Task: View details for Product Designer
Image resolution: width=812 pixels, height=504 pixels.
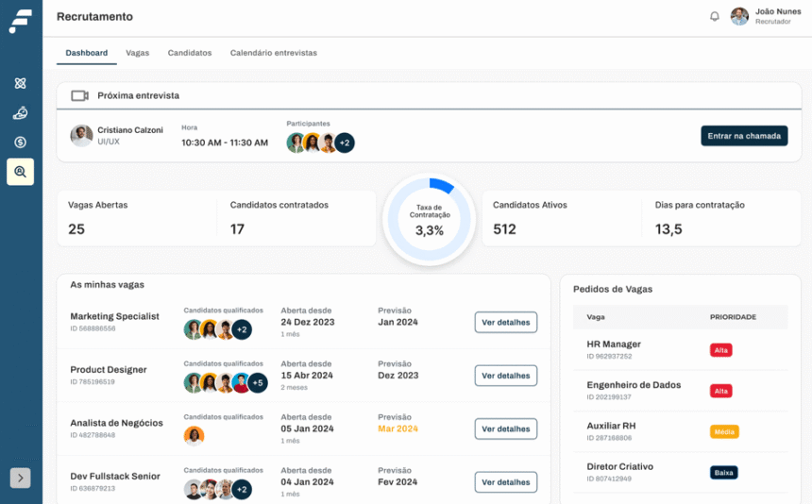Action: (x=506, y=376)
